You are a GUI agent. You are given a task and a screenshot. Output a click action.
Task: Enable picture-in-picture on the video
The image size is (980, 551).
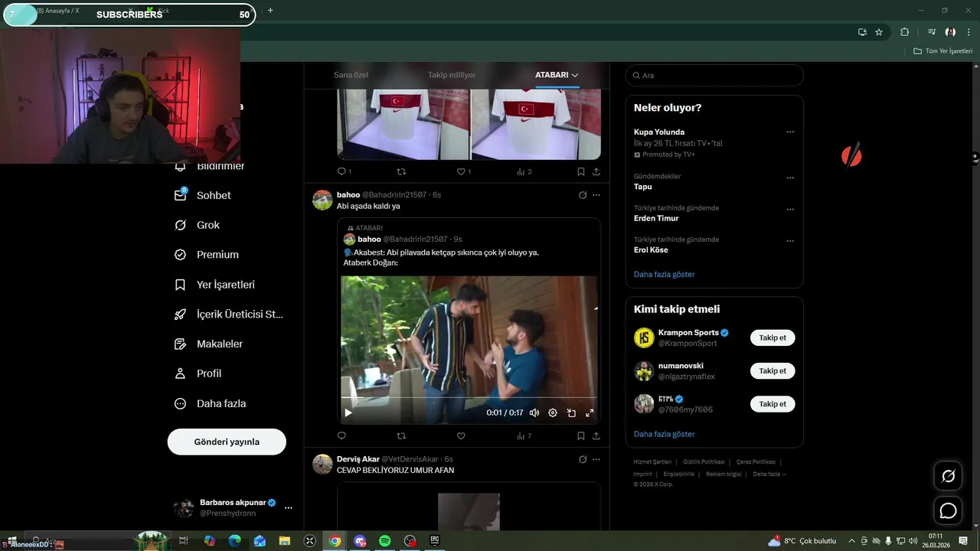coord(571,412)
